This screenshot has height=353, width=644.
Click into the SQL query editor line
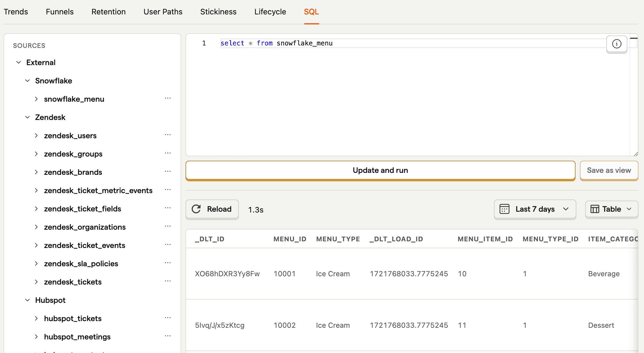(x=413, y=43)
